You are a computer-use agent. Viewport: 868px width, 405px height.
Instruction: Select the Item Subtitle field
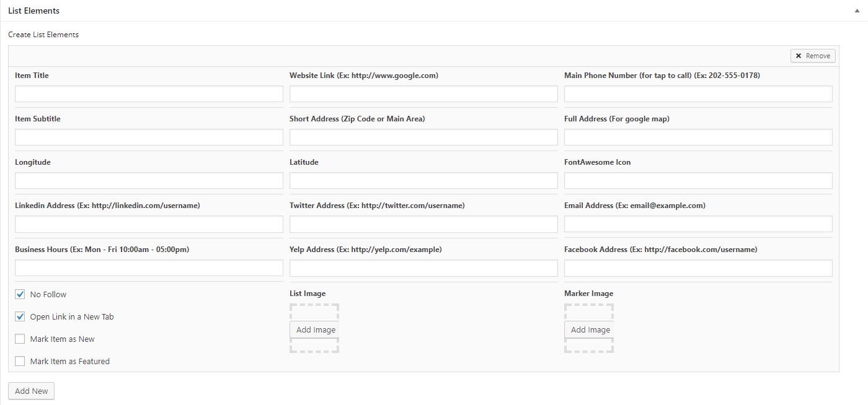tap(148, 137)
